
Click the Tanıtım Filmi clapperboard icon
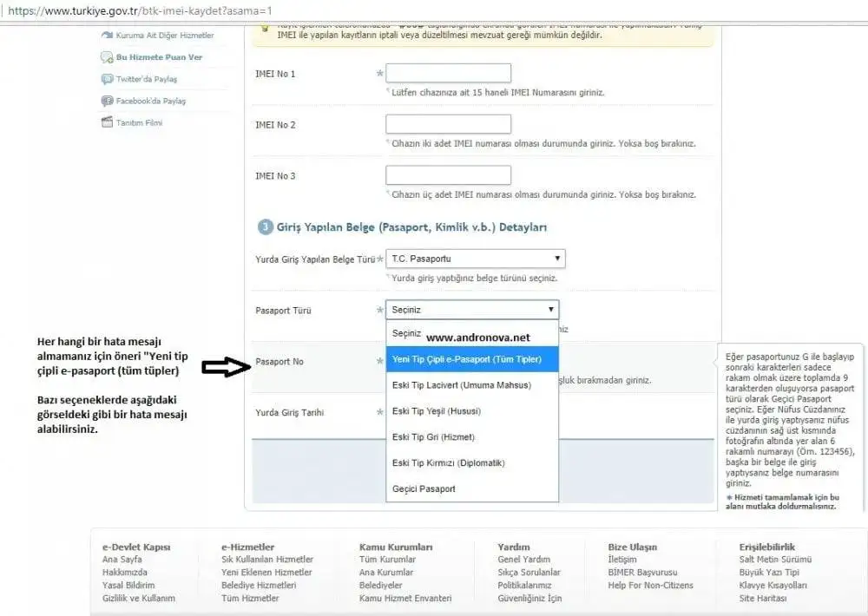pos(107,122)
